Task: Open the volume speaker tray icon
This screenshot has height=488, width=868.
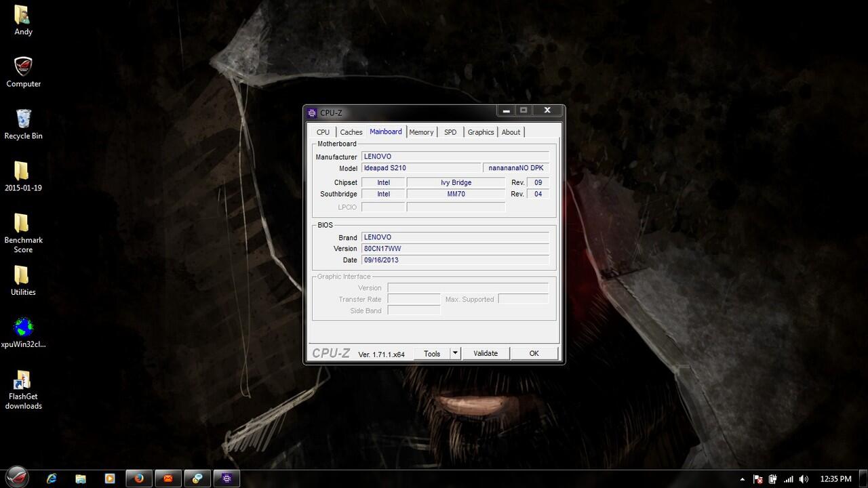Action: click(804, 479)
